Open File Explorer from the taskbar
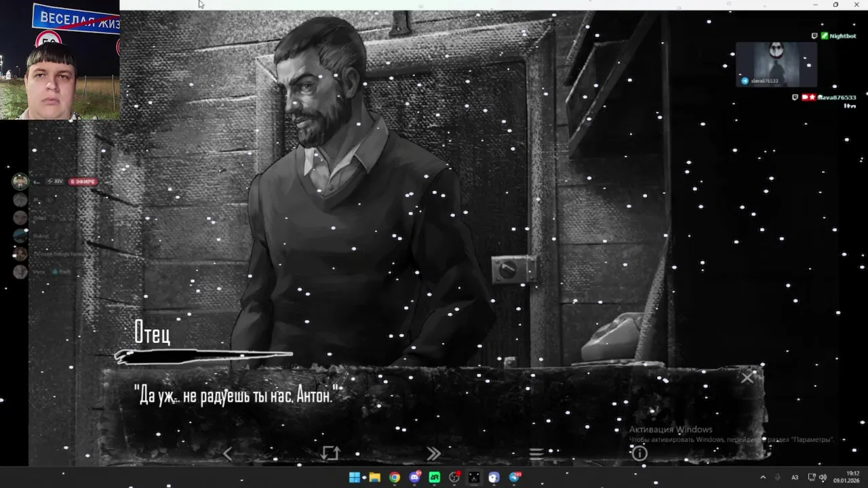 click(374, 477)
